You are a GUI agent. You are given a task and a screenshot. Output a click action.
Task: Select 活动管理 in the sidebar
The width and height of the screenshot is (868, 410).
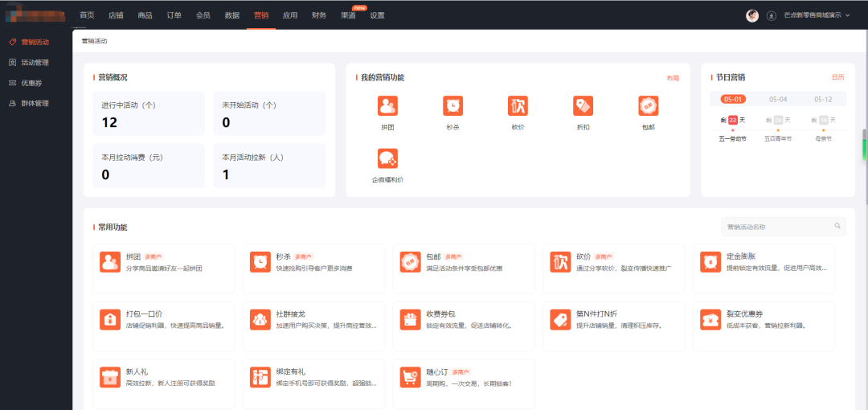35,63
